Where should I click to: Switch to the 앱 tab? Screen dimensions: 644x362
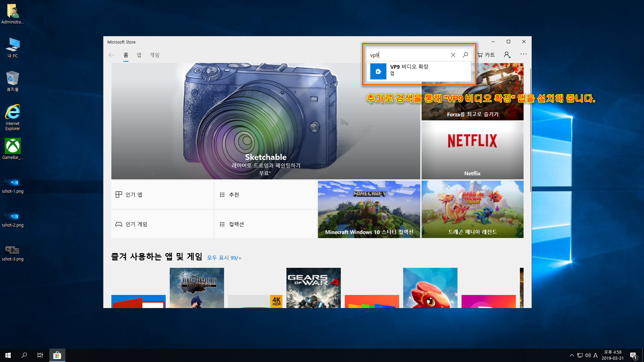139,55
